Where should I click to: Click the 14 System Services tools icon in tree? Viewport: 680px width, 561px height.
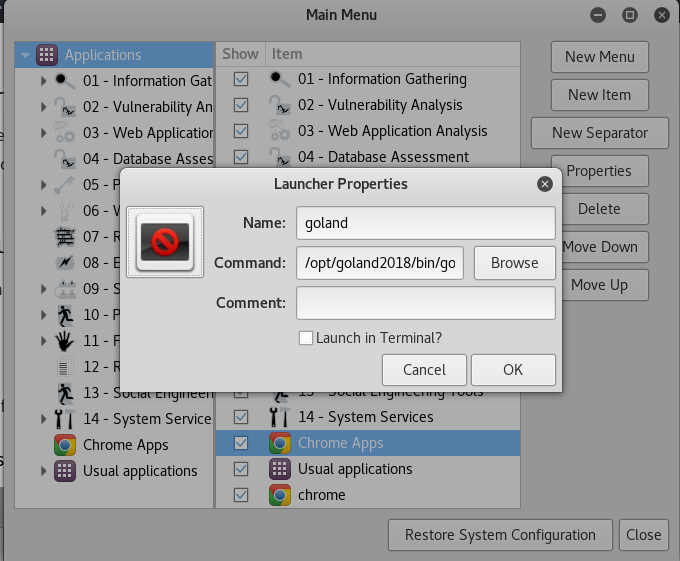point(65,419)
